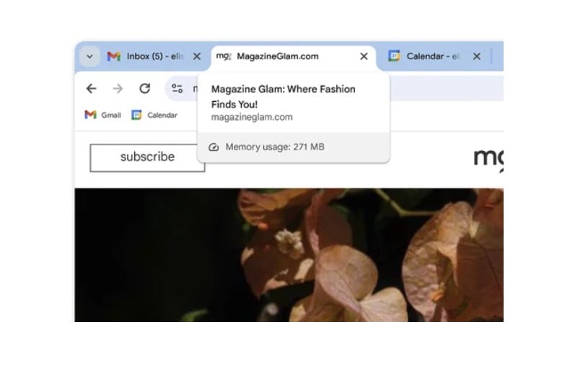
Task: Open site information controls icon
Action: click(x=177, y=89)
